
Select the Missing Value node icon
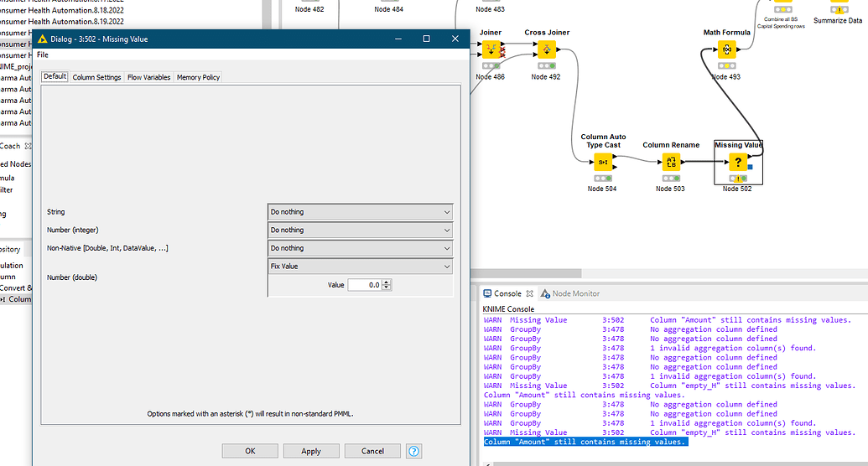[737, 162]
